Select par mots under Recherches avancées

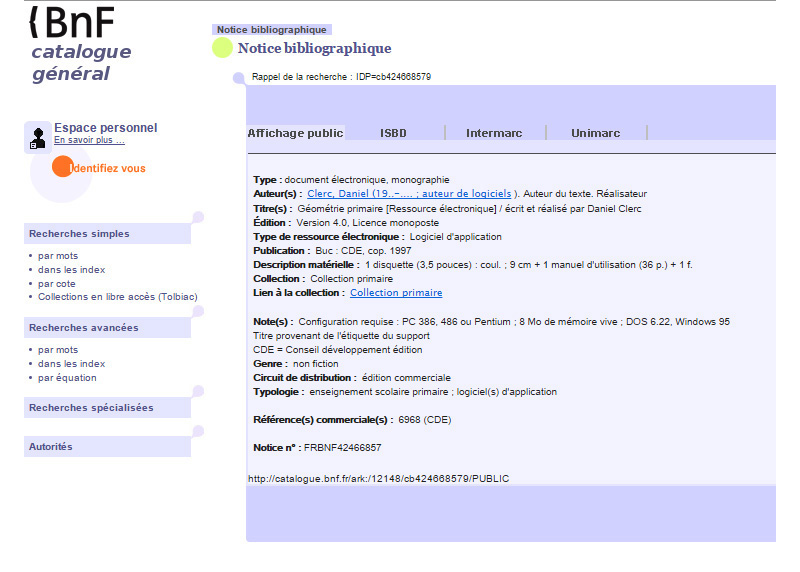click(58, 350)
